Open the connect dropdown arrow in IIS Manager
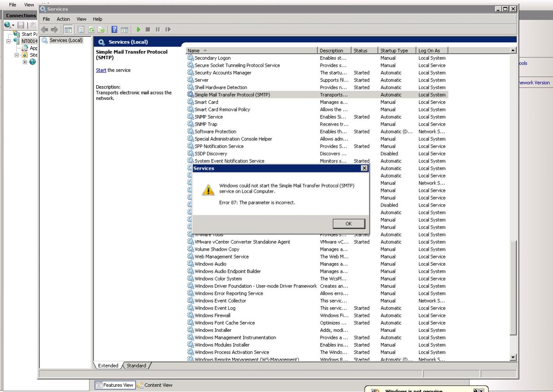Image resolution: width=553 pixels, height=392 pixels. click(13, 25)
